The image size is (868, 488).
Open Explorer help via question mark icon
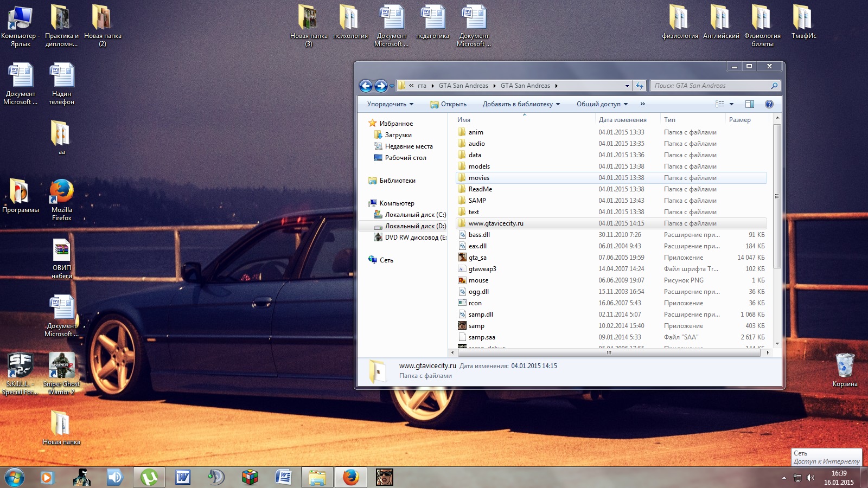click(769, 104)
